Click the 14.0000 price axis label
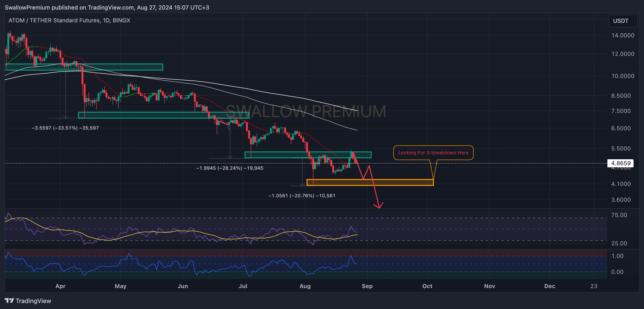This screenshot has width=644, height=309. [623, 35]
